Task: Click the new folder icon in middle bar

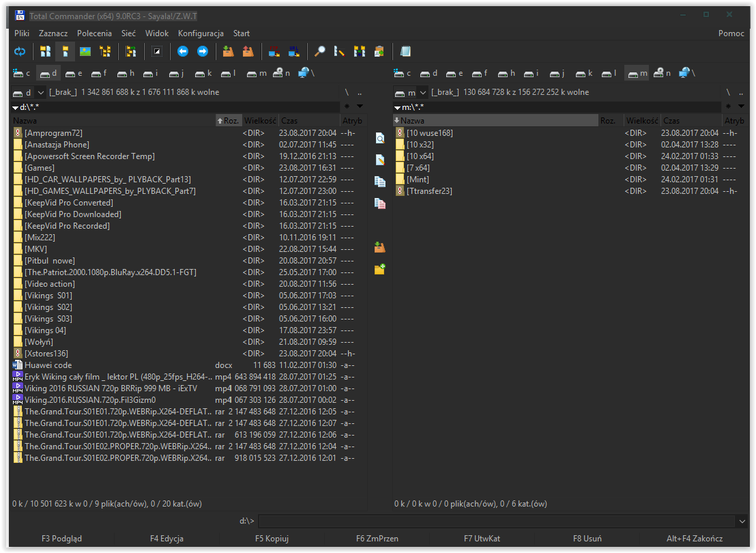Action: pyautogui.click(x=380, y=269)
